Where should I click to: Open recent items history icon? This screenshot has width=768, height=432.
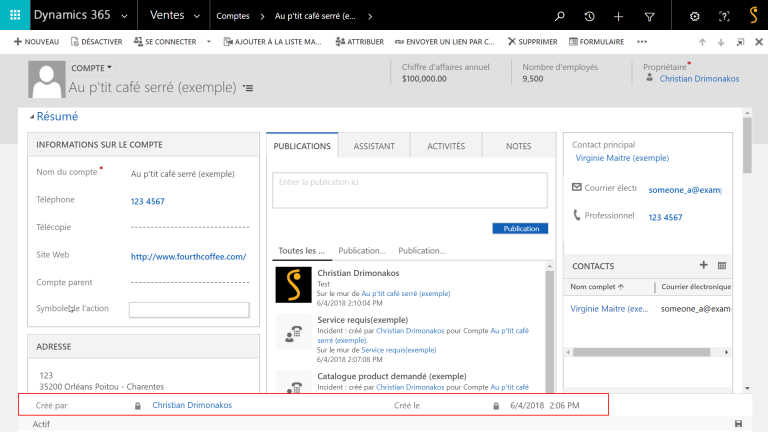click(589, 16)
